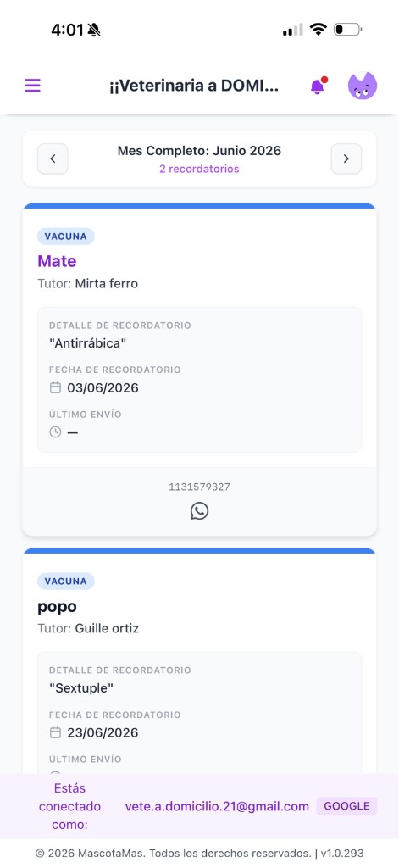Click the Veterinaria a DOMI header title

point(194,86)
